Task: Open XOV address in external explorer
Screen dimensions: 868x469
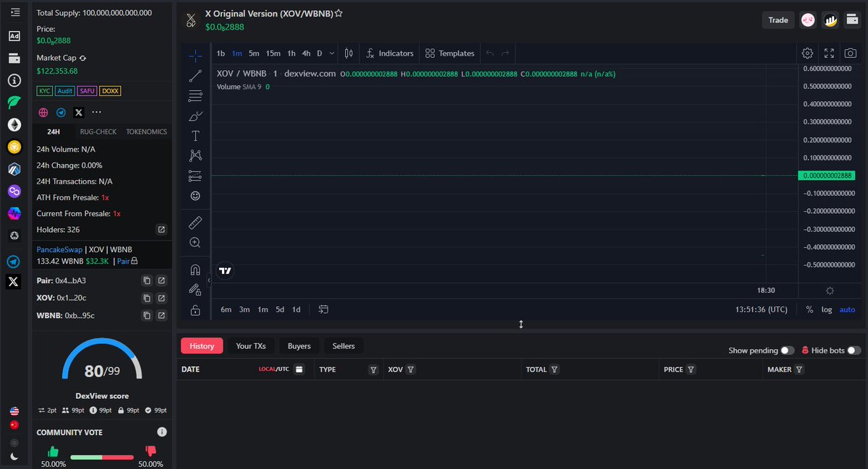Action: tap(161, 298)
